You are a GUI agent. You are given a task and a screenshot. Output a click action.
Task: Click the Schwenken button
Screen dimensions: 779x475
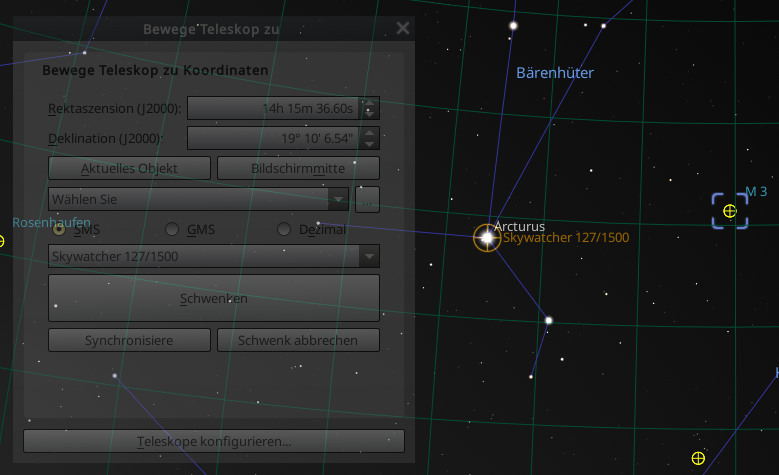[214, 298]
